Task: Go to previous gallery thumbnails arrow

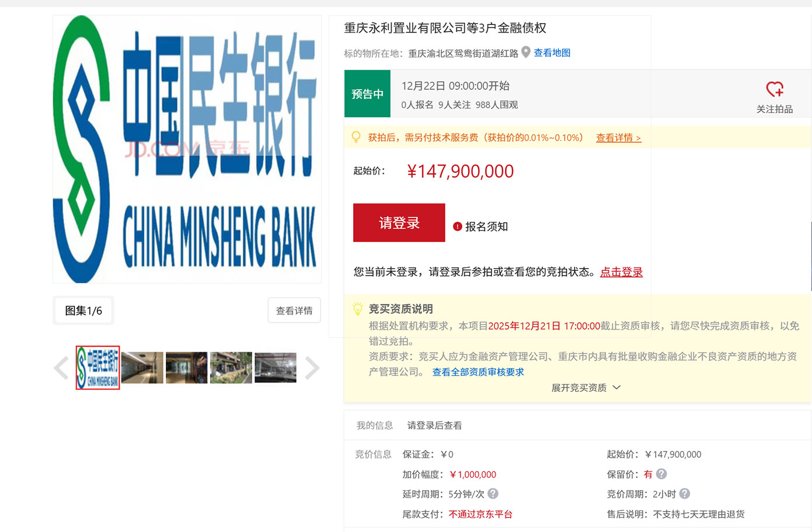Action: (61, 368)
